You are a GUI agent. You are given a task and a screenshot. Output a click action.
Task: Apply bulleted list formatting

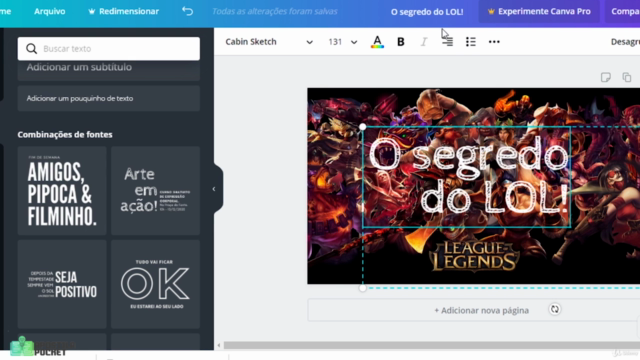point(471,42)
